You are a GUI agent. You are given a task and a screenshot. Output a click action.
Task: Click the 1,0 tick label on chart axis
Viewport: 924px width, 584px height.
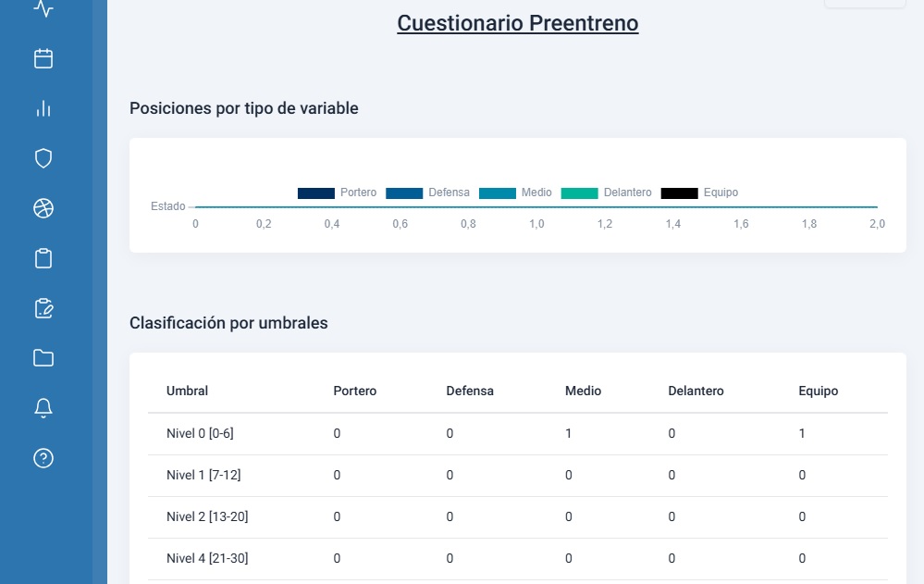tap(536, 224)
